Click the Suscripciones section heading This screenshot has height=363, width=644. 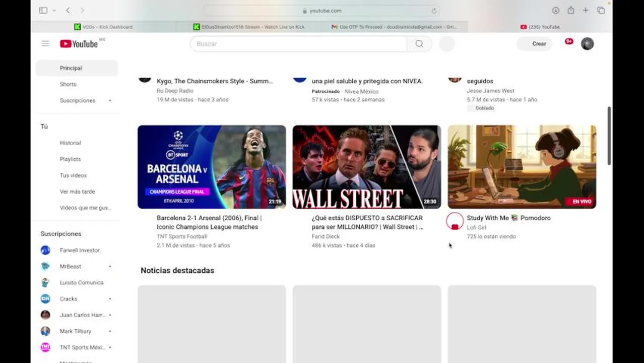[60, 234]
